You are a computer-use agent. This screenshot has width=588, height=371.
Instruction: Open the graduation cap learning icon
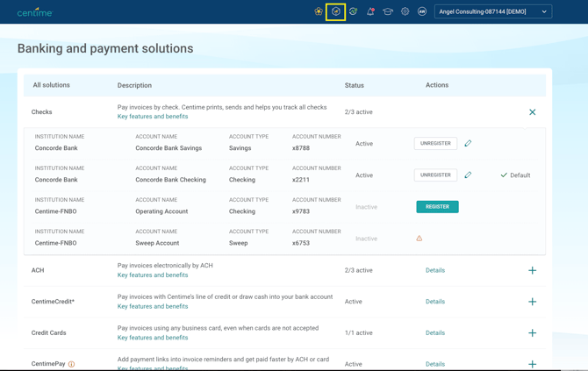pyautogui.click(x=388, y=11)
